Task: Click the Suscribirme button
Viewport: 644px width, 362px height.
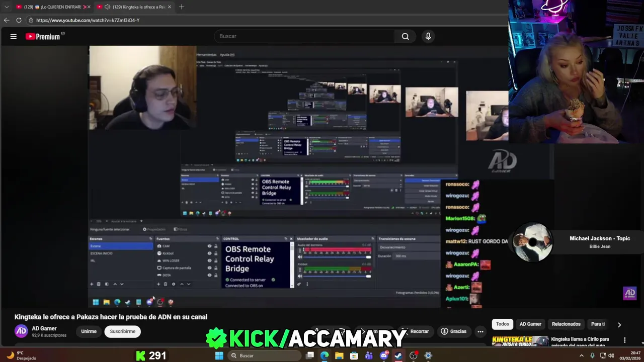Action: pos(123,331)
